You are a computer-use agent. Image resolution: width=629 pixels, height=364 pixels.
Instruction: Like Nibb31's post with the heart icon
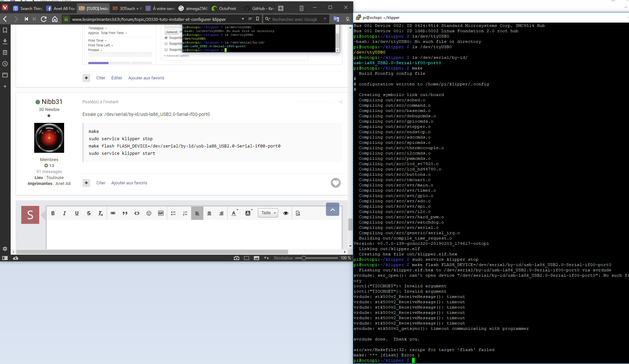(x=336, y=183)
